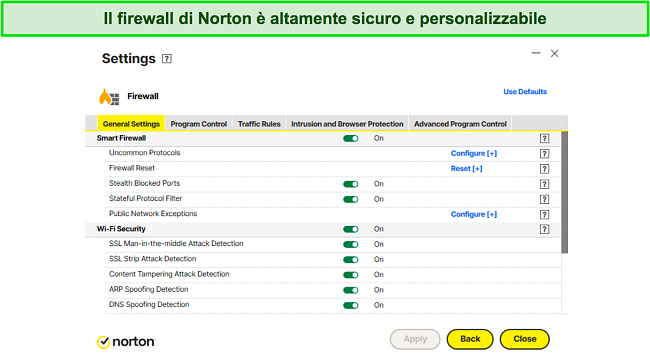The width and height of the screenshot is (650, 364).
Task: Click the Firewall flame icon
Action: tap(109, 97)
